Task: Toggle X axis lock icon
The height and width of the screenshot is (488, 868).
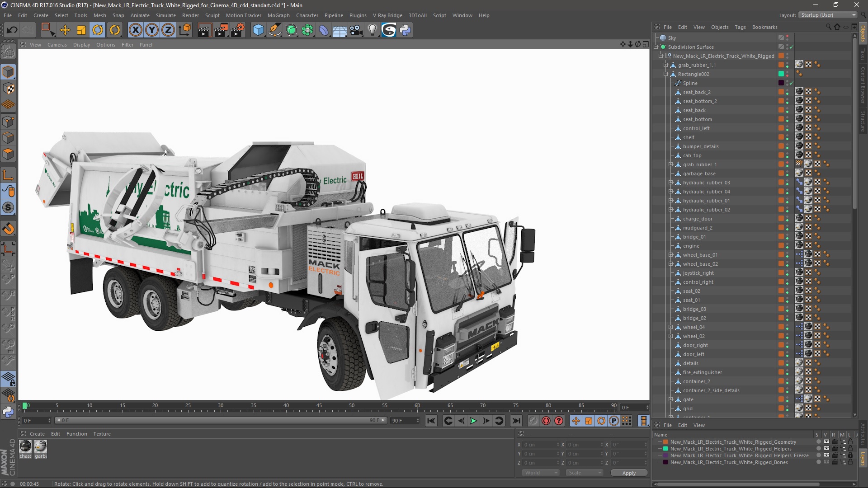Action: [135, 30]
